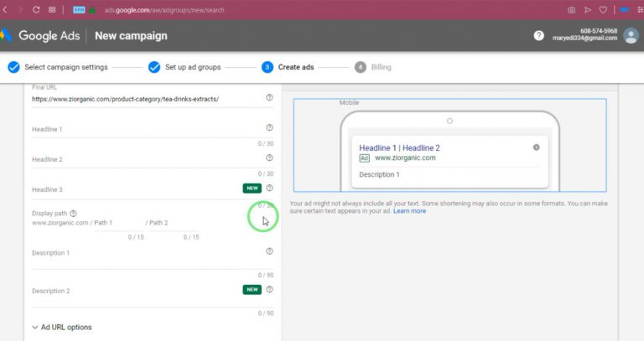This screenshot has height=341, width=644.
Task: Click help icon next to Headline 1
Action: coord(269,127)
